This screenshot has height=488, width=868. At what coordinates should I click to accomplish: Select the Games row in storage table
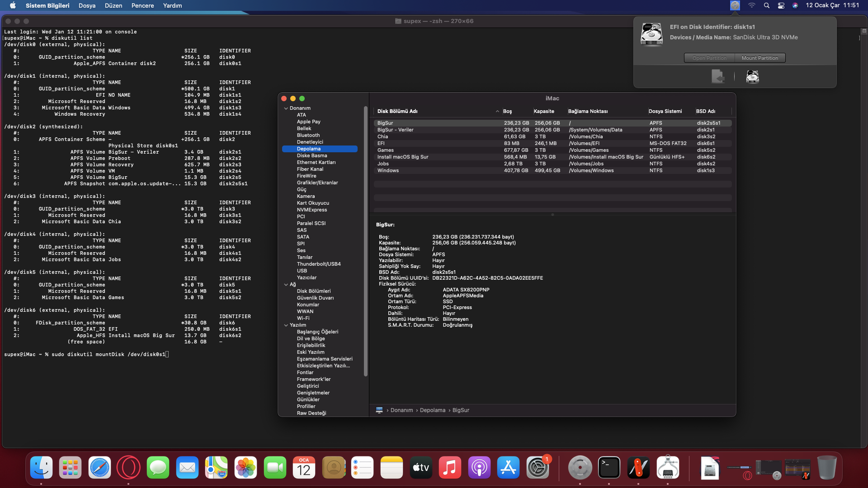pos(552,150)
